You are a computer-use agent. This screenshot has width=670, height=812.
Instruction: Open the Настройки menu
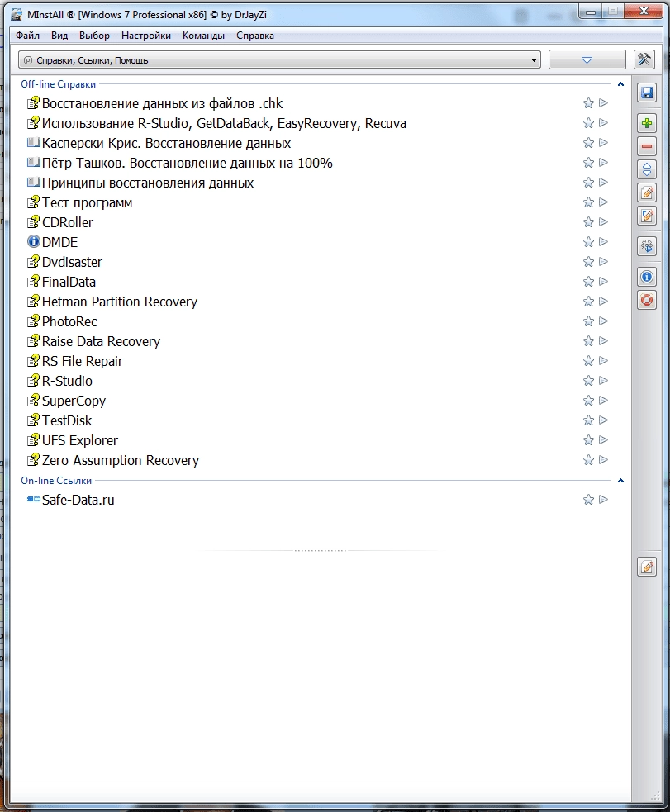(x=146, y=36)
